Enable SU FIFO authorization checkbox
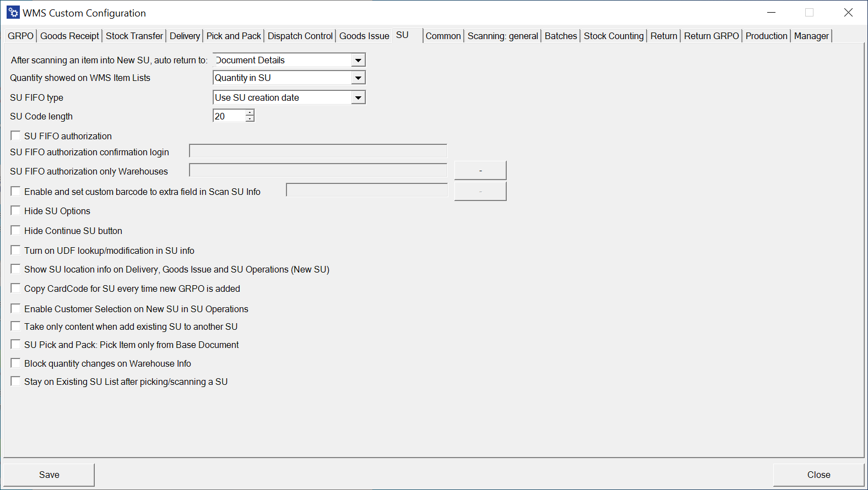This screenshot has width=868, height=490. [16, 135]
